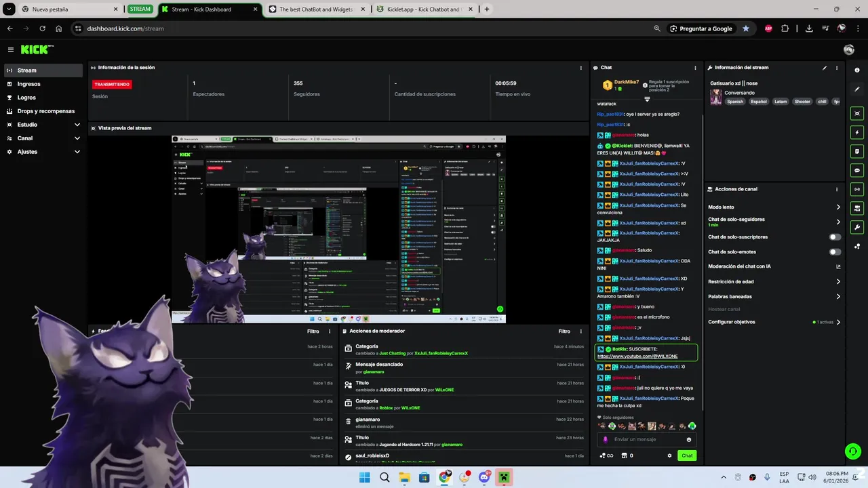868x488 pixels.
Task: Expand the Estudio sidebar section
Action: pos(77,125)
